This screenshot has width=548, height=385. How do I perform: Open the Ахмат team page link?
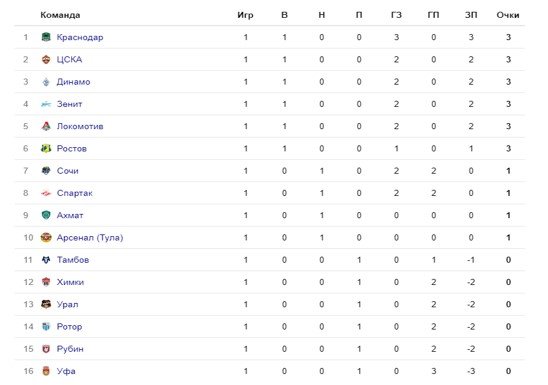point(70,215)
